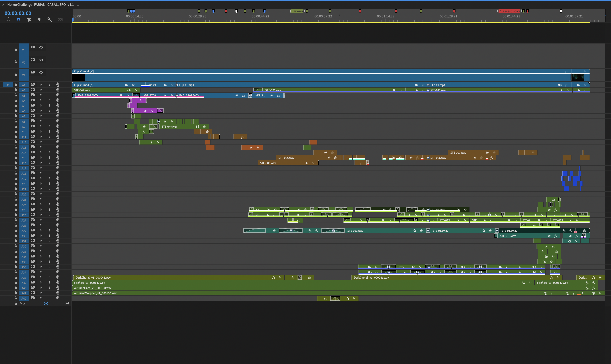Mute audio track A10
Viewport: 611px width, 364px height.
click(41, 132)
